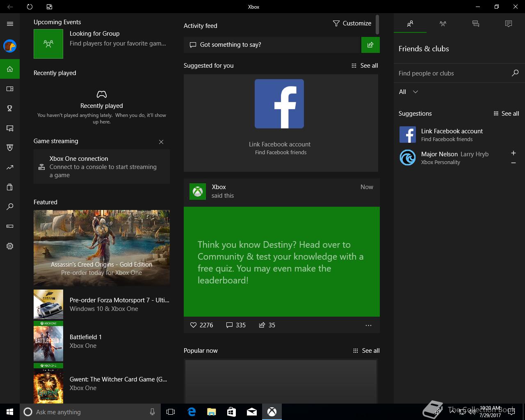525x420 pixels.
Task: Open Trending arrow icon in sidebar
Action: coord(10,167)
